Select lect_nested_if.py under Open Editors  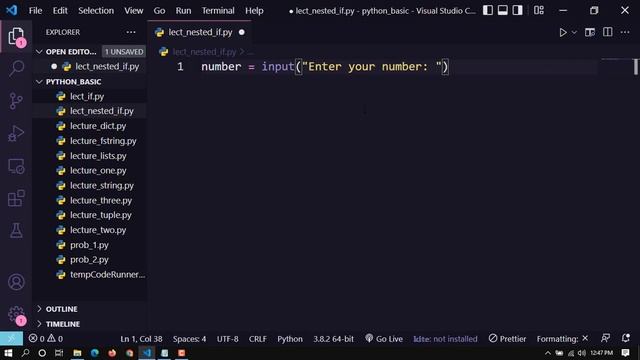tap(107, 67)
